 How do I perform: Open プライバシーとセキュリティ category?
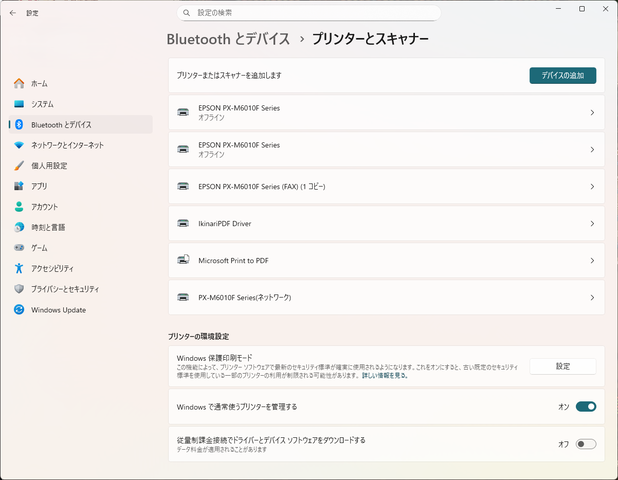80,289
